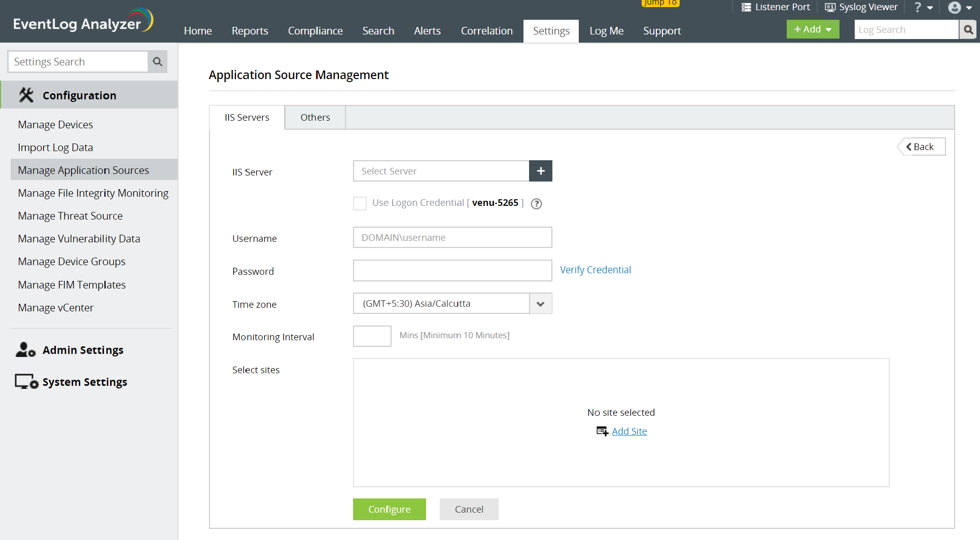The height and width of the screenshot is (540, 980).
Task: Open Manage Devices in sidebar
Action: 55,125
